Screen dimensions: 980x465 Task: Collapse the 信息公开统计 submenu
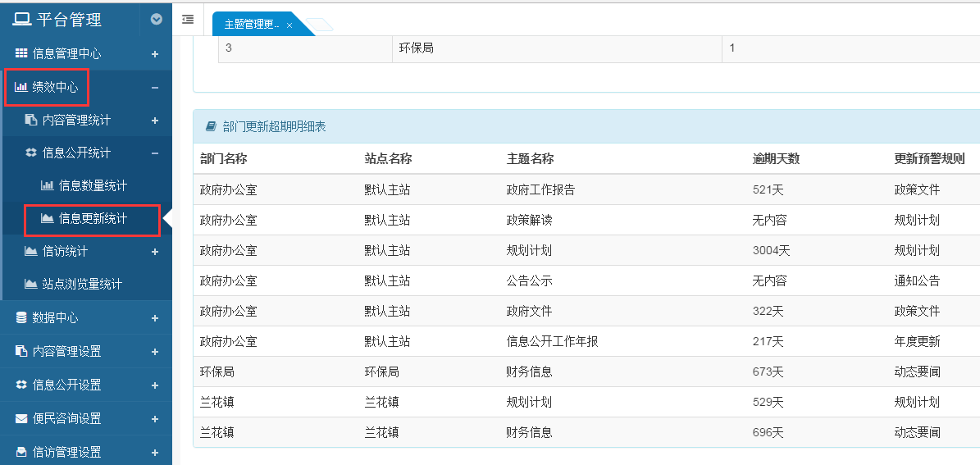[155, 153]
